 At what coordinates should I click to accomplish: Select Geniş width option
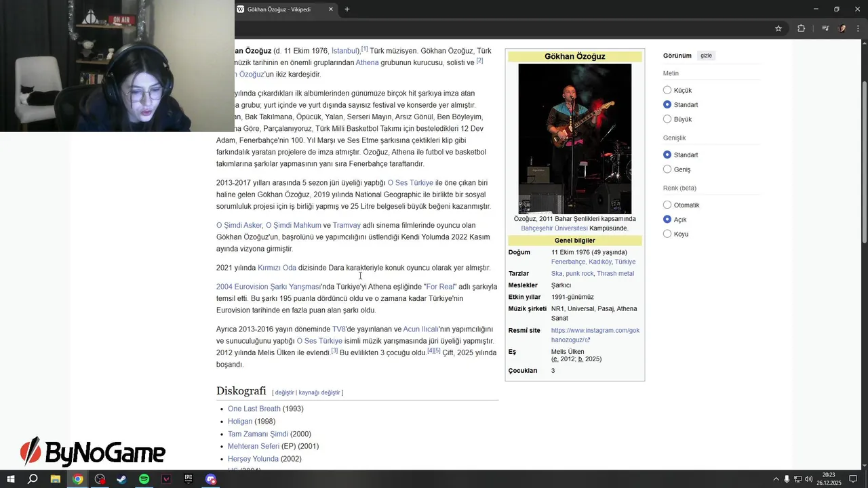click(667, 169)
